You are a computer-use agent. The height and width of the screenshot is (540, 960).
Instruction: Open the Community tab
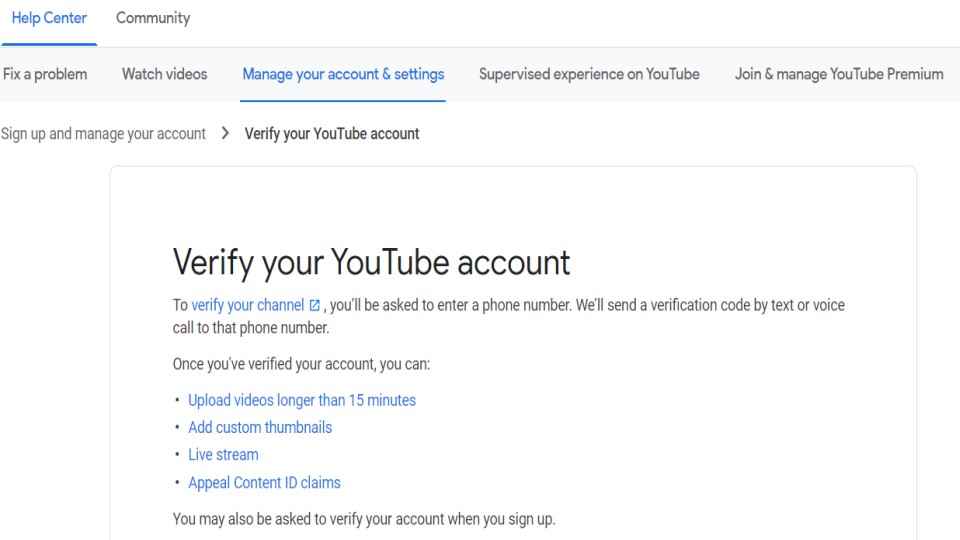[x=153, y=18]
